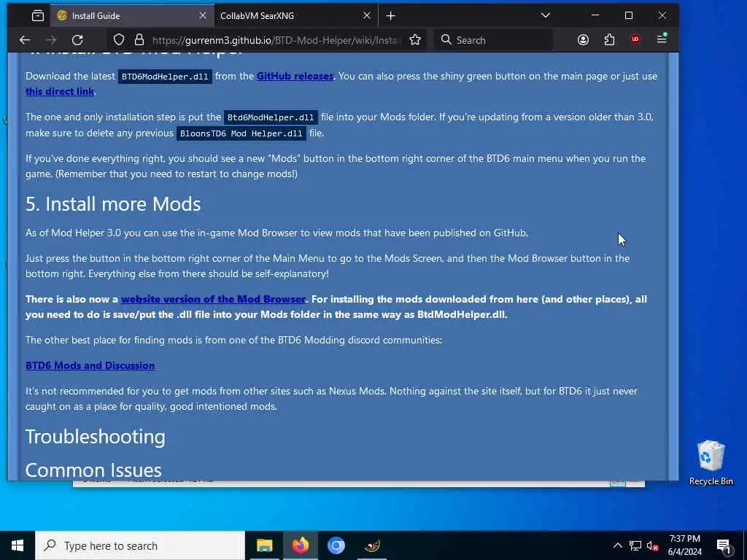Open website version of the Mod Browser

(x=213, y=299)
